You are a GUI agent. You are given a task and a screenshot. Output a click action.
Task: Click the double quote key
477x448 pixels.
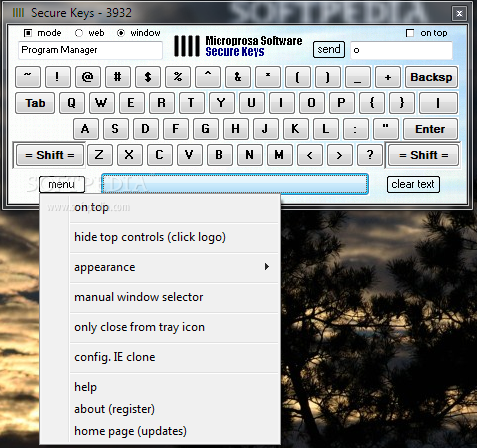(x=386, y=129)
